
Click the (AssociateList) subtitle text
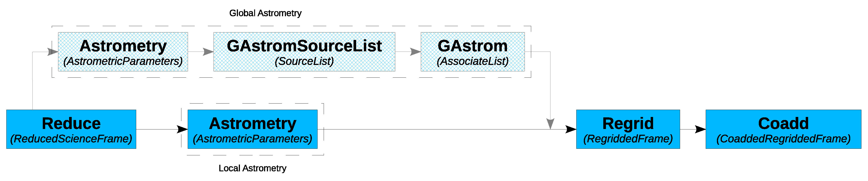pos(472,61)
